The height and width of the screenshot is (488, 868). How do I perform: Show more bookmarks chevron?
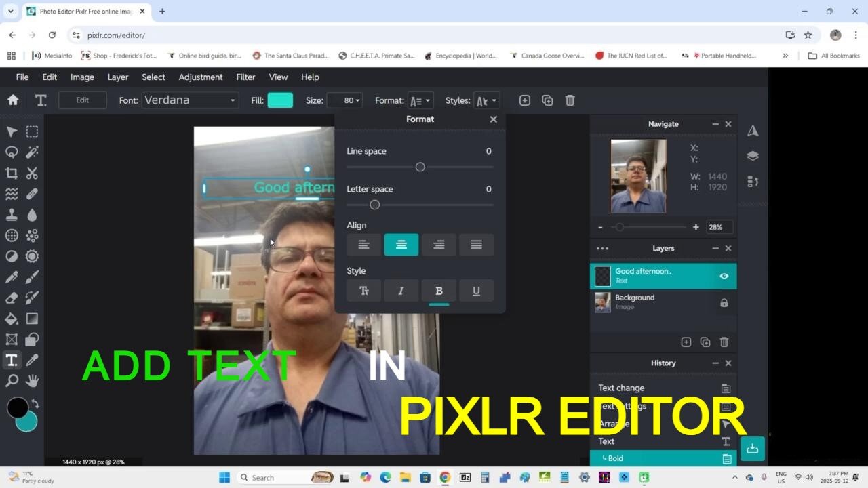pos(785,56)
